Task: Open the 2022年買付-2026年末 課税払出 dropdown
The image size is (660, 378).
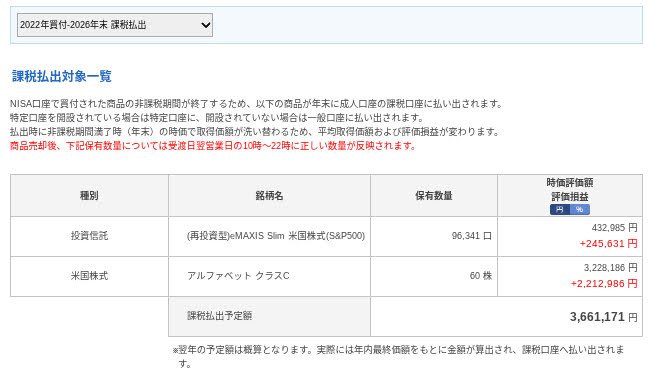Action: 114,25
